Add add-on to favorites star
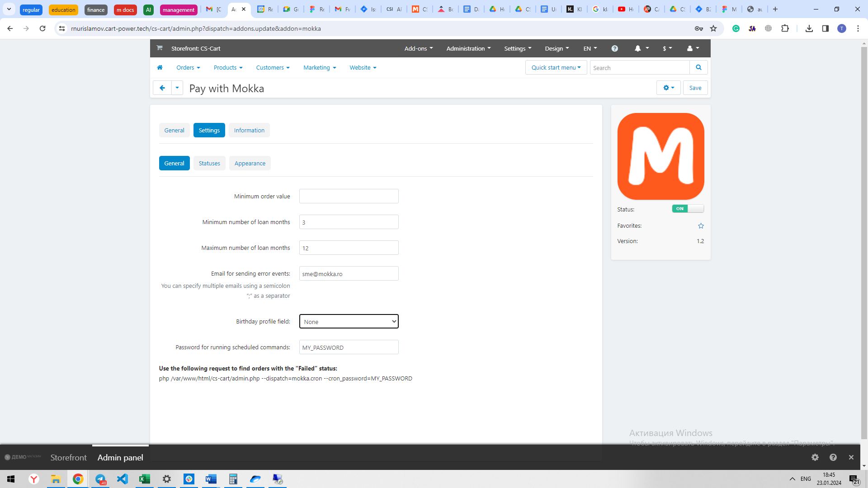 [x=701, y=226]
